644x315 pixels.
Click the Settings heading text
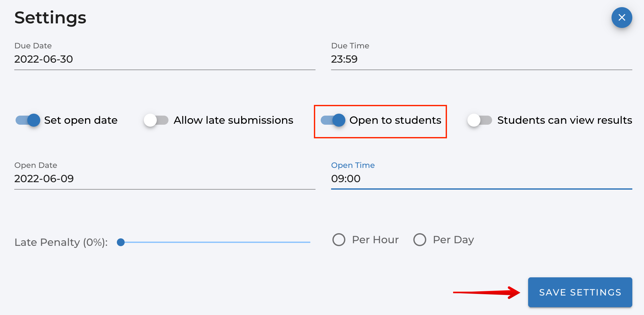click(50, 18)
